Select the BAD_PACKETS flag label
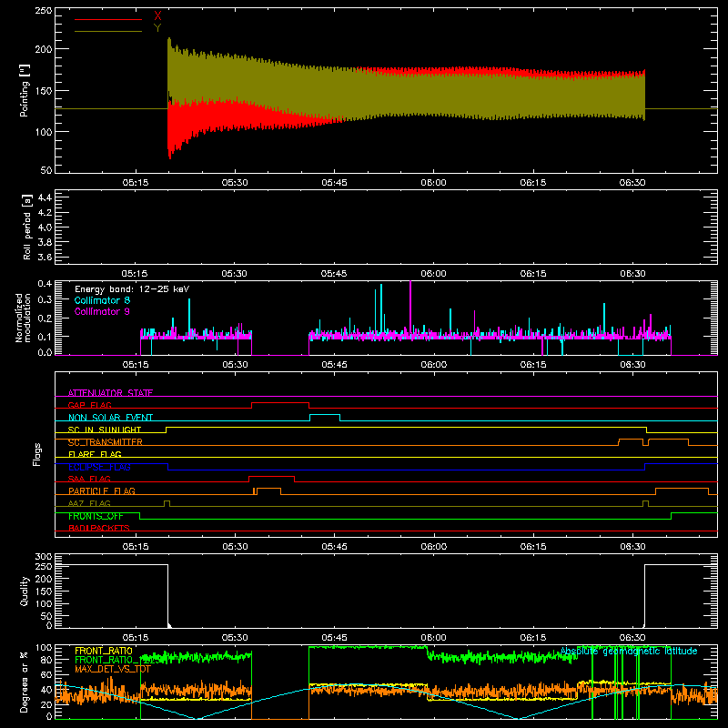728x728 pixels. pos(99,528)
